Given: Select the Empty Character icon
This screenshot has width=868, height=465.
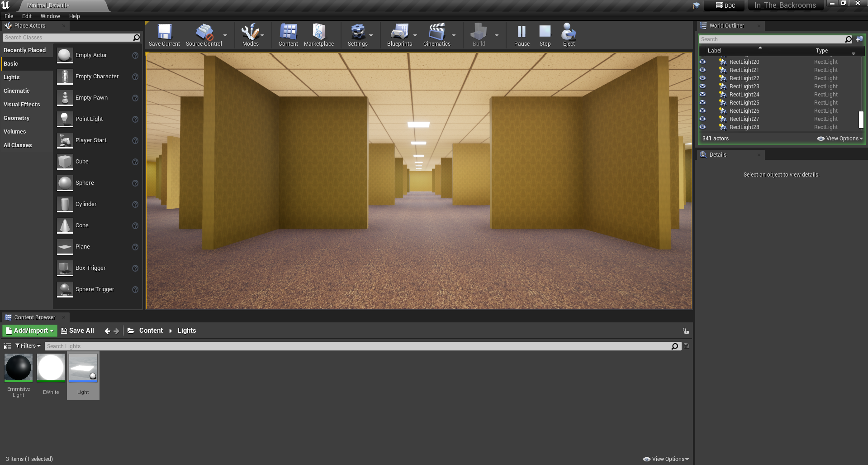Looking at the screenshot, I should pos(65,77).
